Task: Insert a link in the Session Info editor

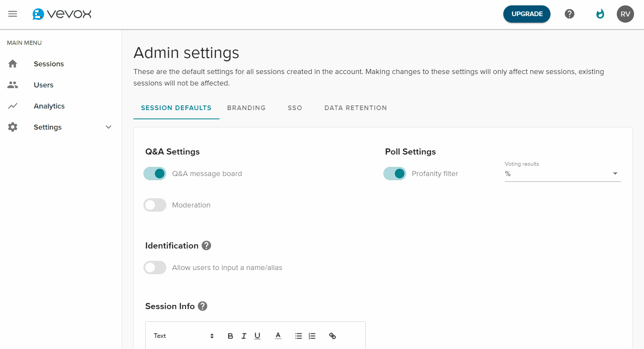Action: tap(332, 336)
